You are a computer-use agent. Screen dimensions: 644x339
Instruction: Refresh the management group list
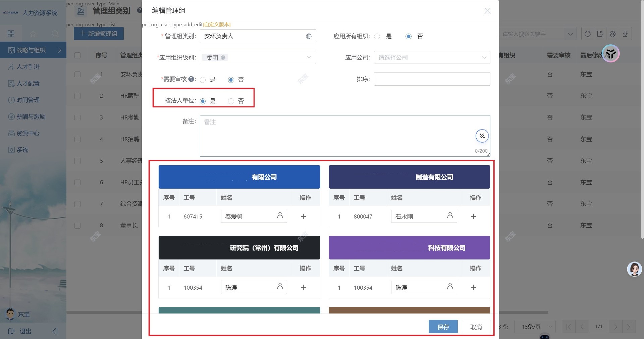click(x=588, y=34)
